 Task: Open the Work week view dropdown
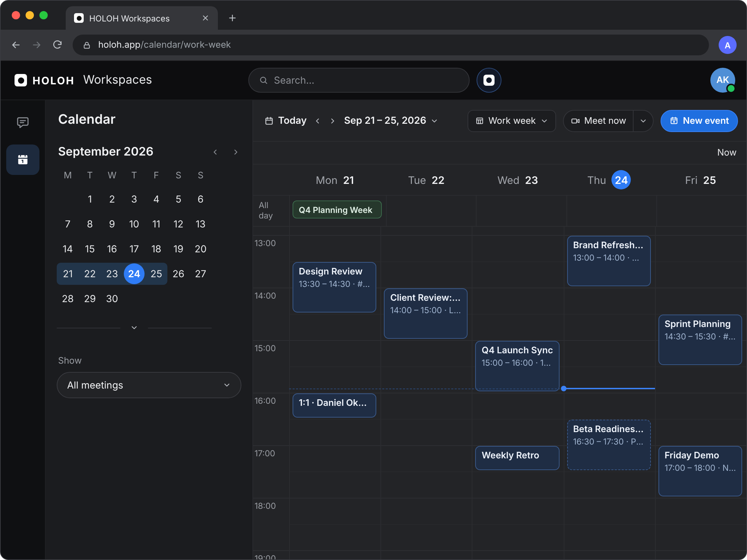coord(512,121)
